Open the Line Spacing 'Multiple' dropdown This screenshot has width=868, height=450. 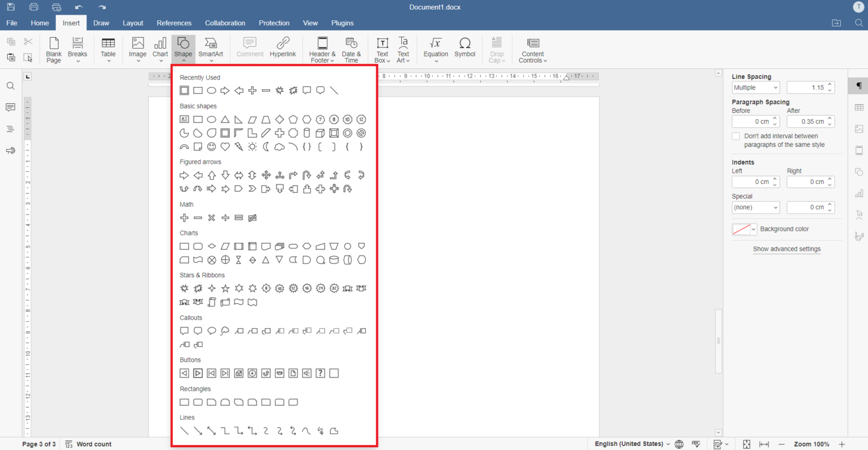tap(756, 87)
